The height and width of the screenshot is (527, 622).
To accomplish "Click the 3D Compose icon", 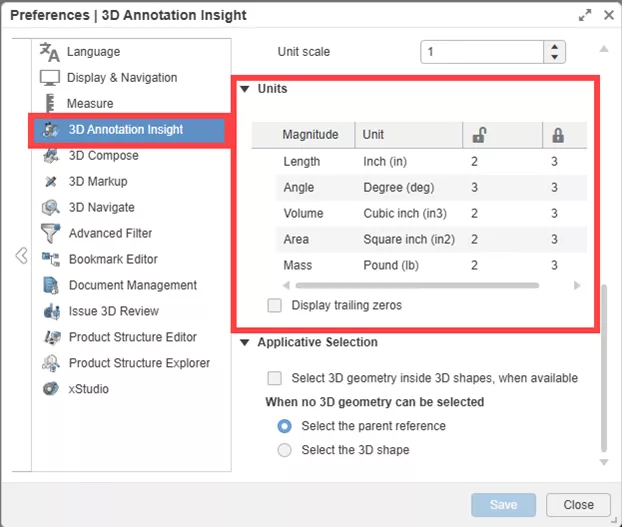I will 51,155.
